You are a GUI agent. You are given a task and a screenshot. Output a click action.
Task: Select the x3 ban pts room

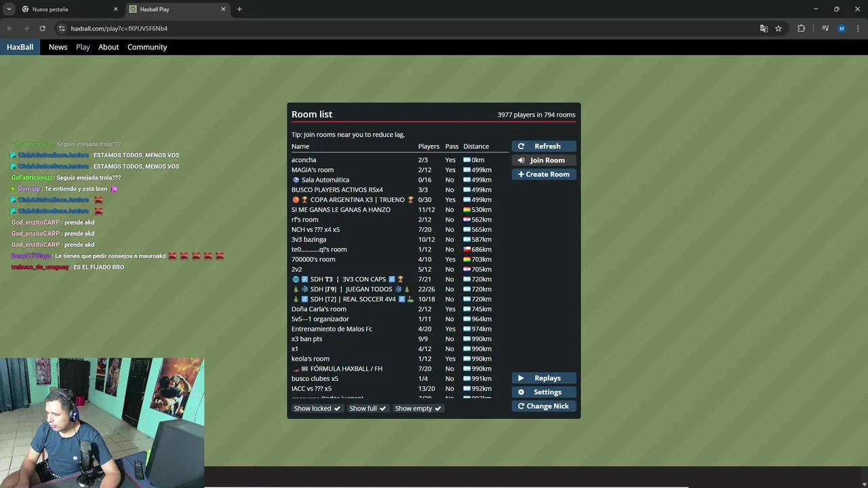click(400, 339)
